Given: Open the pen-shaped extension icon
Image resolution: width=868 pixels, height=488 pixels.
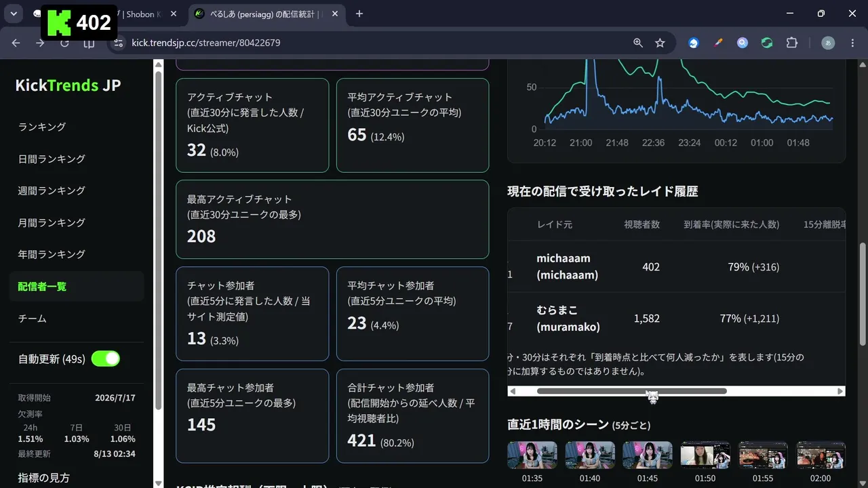Looking at the screenshot, I should (x=718, y=43).
